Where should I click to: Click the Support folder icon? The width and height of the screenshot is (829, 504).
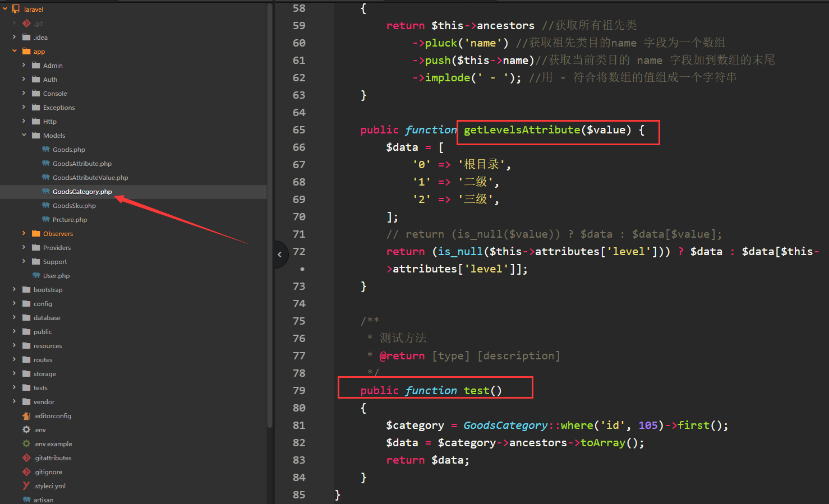pyautogui.click(x=36, y=261)
